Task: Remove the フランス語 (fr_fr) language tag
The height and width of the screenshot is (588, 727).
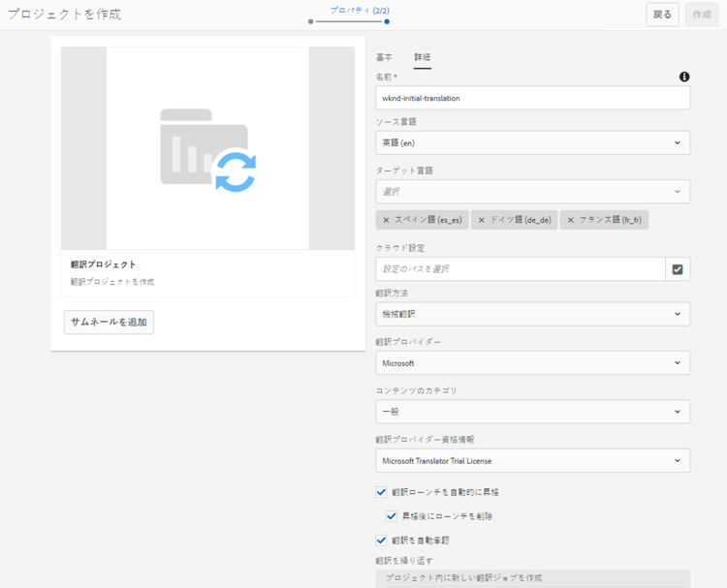Action: 571,220
